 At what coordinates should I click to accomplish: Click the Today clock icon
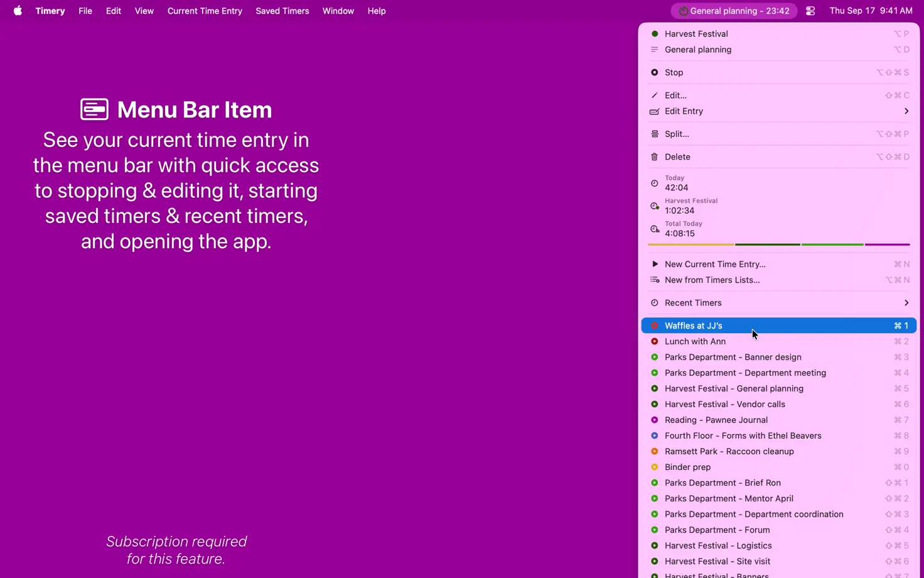(x=654, y=183)
